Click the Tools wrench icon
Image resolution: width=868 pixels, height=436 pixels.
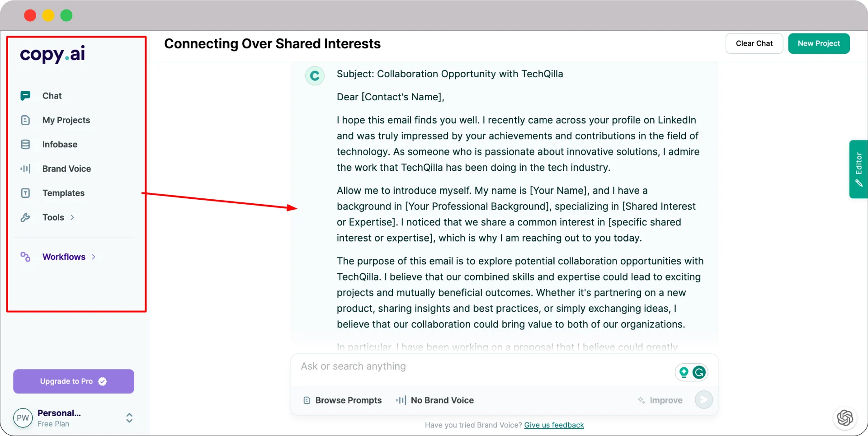click(25, 217)
